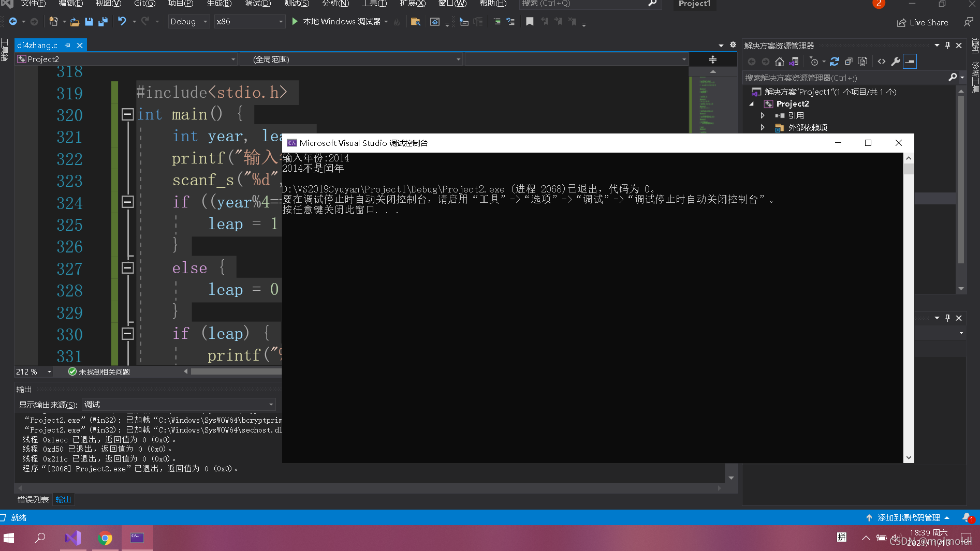Select the Project1 solution row

(830, 92)
